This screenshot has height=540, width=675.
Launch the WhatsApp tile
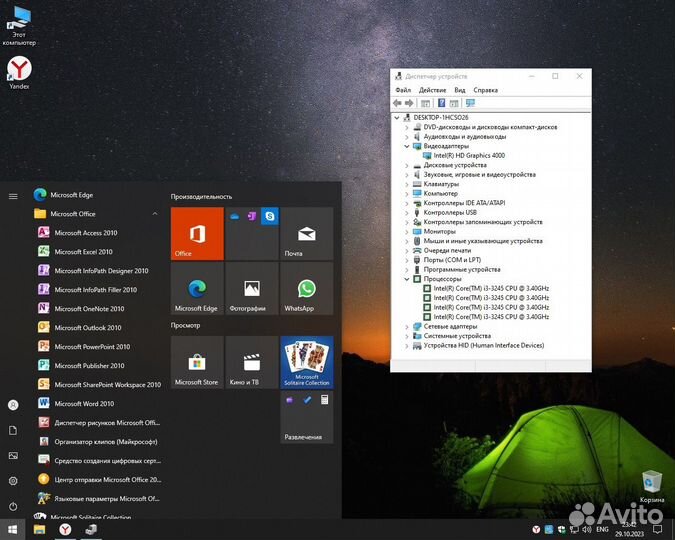307,289
